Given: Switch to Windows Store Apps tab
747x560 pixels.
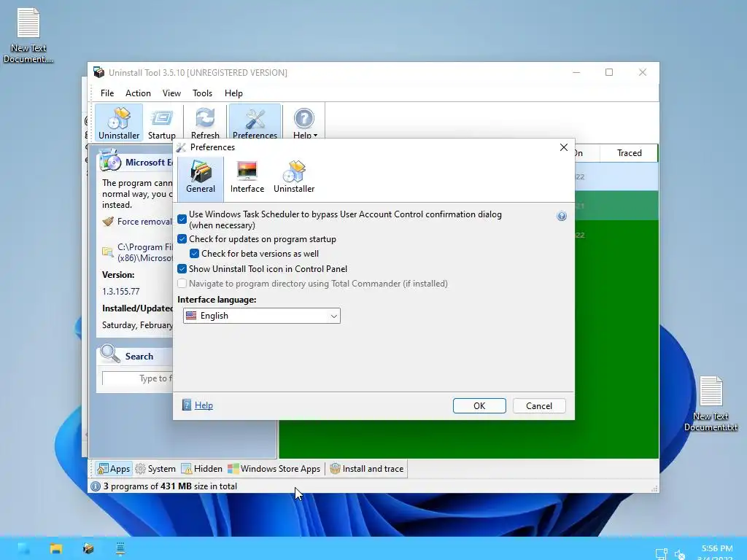Looking at the screenshot, I should point(274,469).
